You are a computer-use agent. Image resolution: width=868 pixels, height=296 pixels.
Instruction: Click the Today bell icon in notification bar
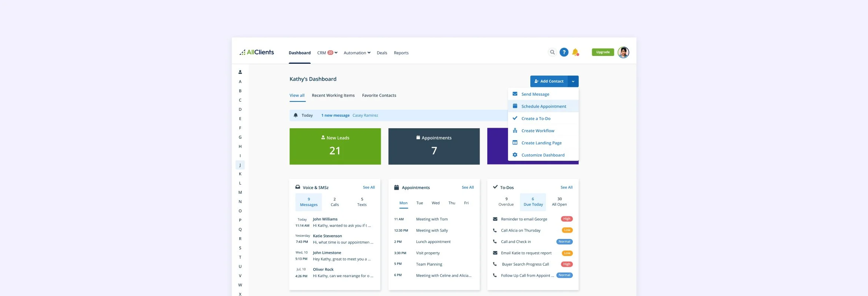tap(296, 115)
